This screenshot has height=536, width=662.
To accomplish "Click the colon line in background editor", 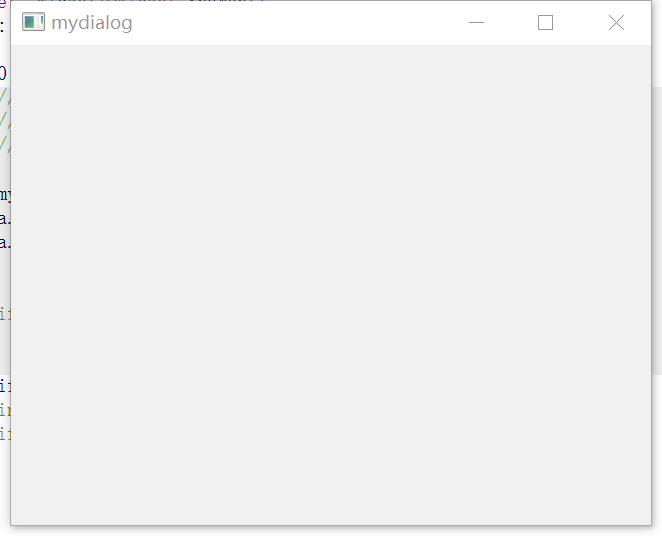I will click(x=3, y=27).
